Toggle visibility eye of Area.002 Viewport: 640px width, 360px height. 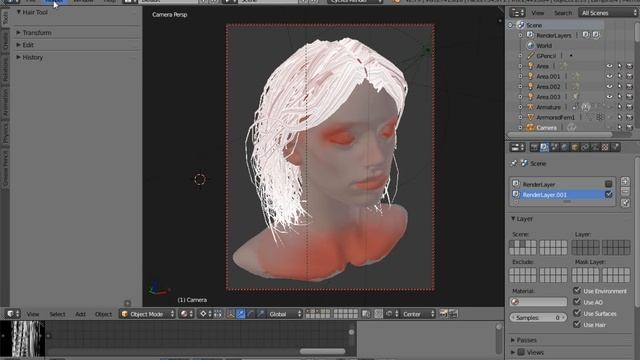coord(609,87)
